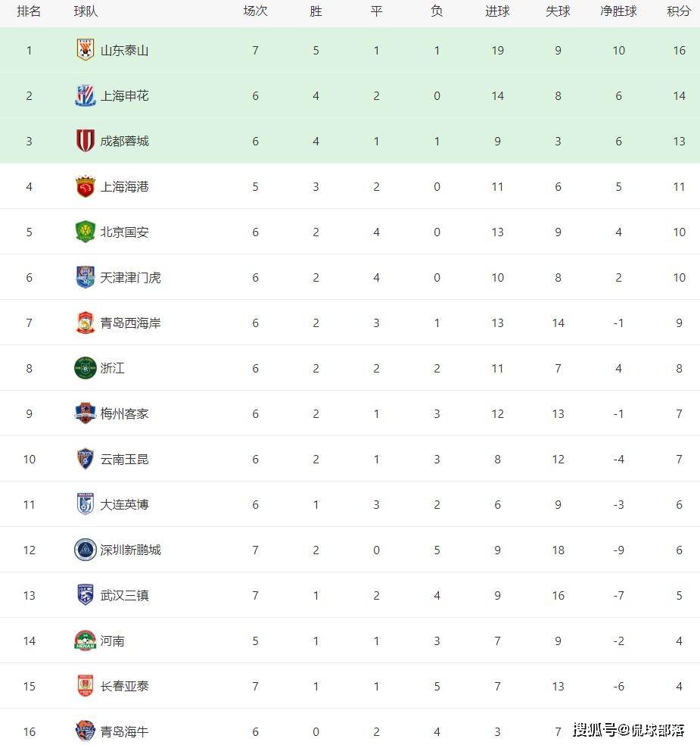Viewport: 700px width, 745px height.
Task: Click the 北京国安 green badge
Action: 86,232
